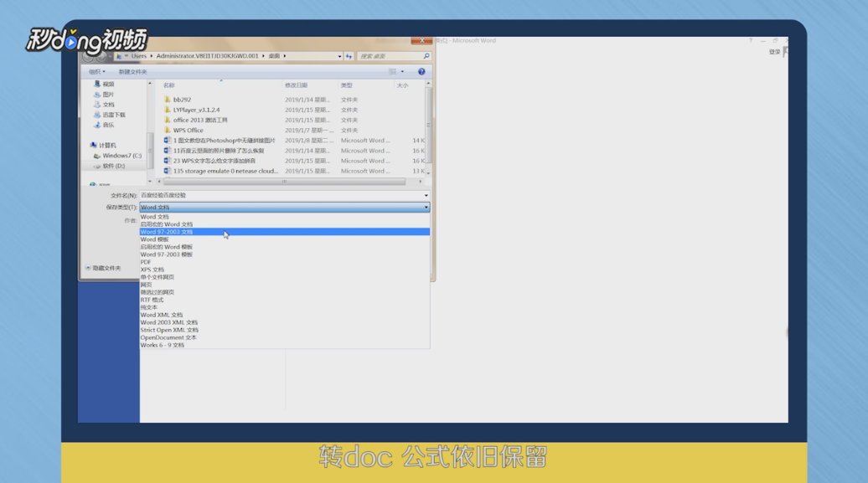
Task: Open the view options dropdown arrow
Action: [402, 71]
